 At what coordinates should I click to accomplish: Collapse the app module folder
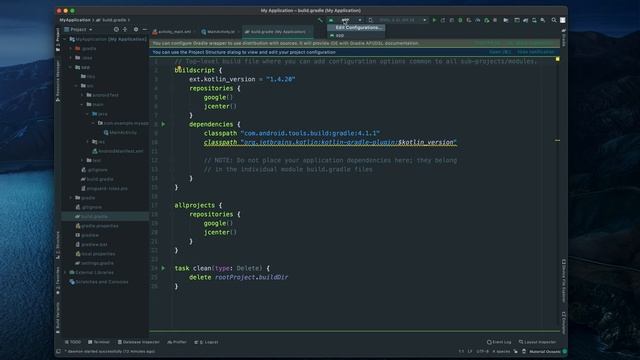coord(71,67)
